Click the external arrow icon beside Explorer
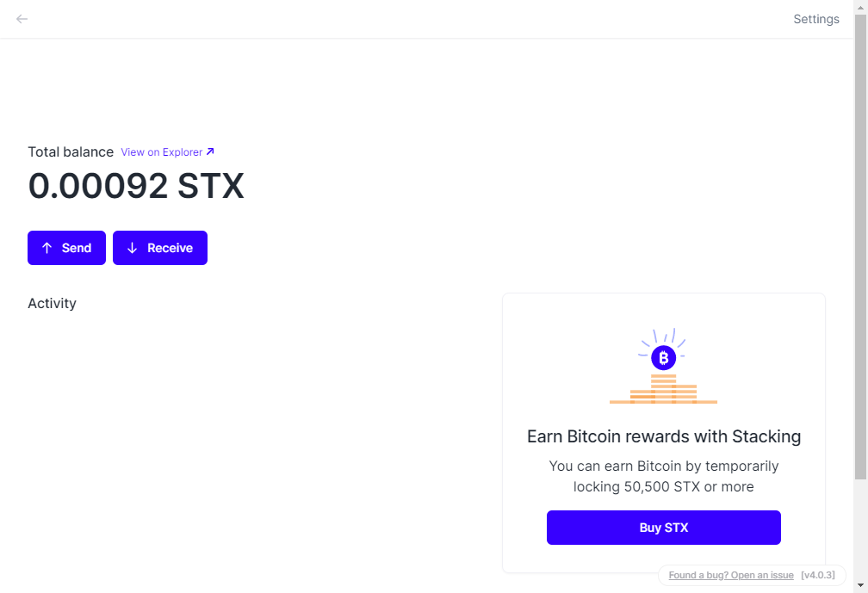The width and height of the screenshot is (868, 593). (210, 152)
